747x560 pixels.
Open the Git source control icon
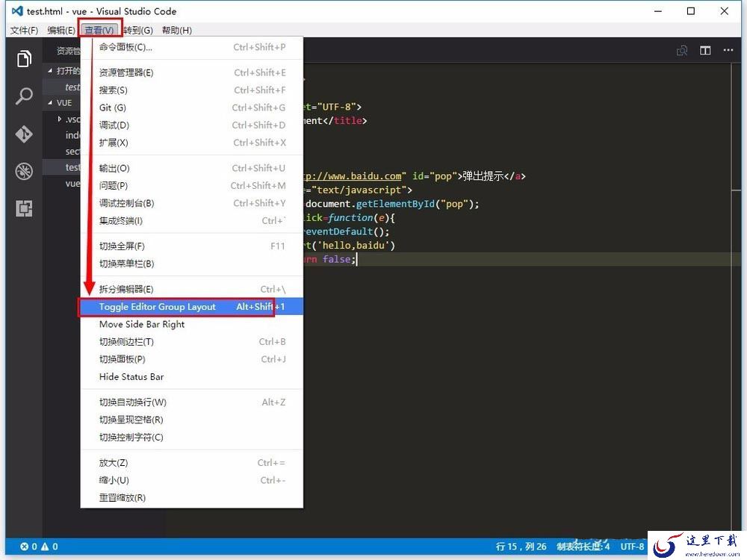[x=24, y=134]
